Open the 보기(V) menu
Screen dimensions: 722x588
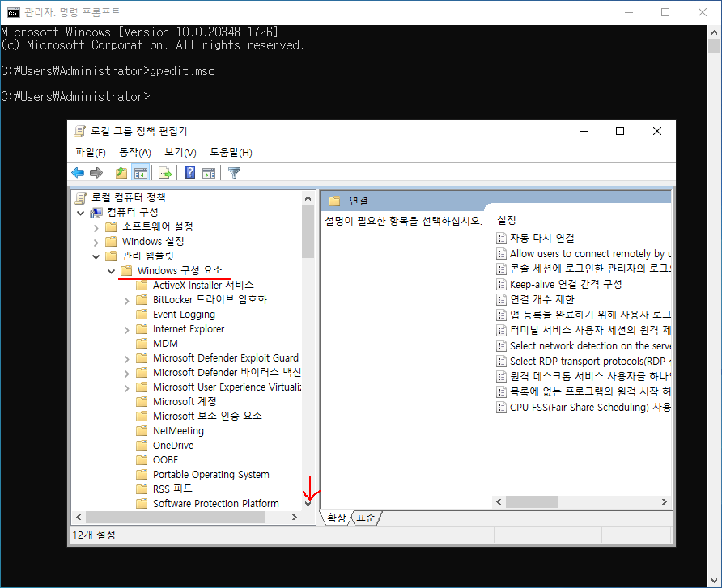[x=180, y=152]
